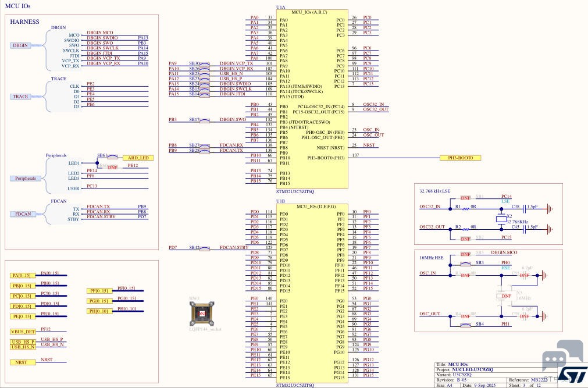Select the SB4 solder bridge to PH1
The width and height of the screenshot is (588, 388).
[x=465, y=325]
